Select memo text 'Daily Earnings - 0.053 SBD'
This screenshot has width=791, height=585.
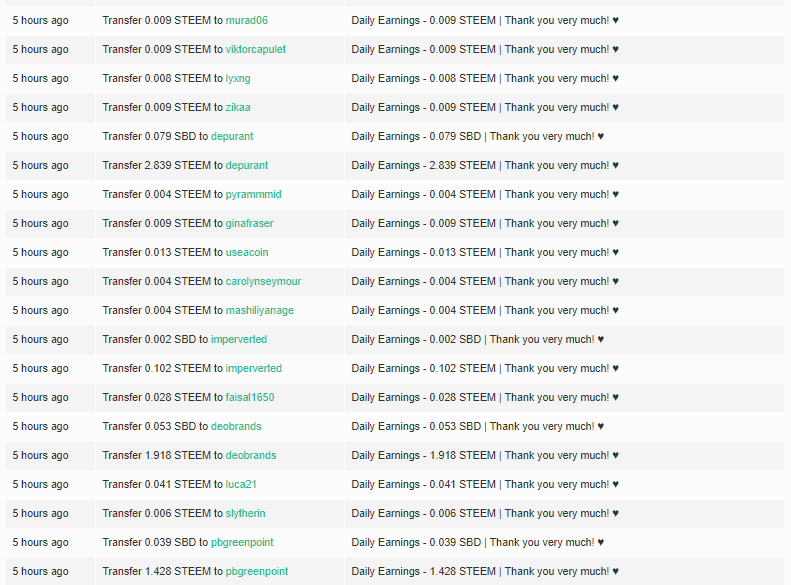tap(416, 427)
